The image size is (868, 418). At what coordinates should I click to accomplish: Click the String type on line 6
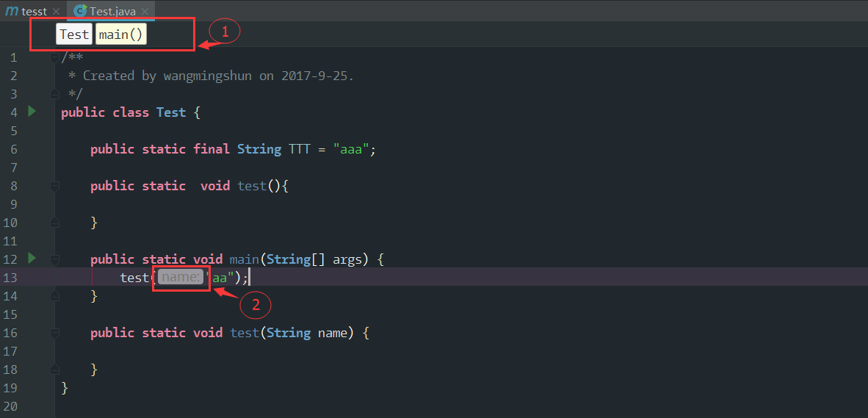(259, 149)
